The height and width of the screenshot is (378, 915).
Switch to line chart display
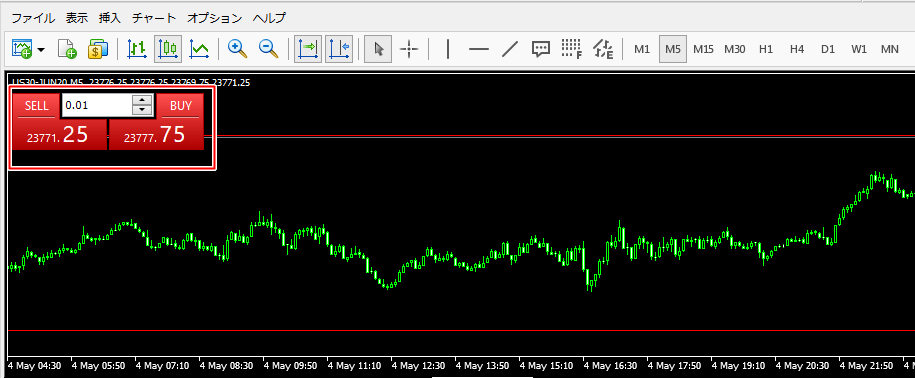click(x=199, y=49)
